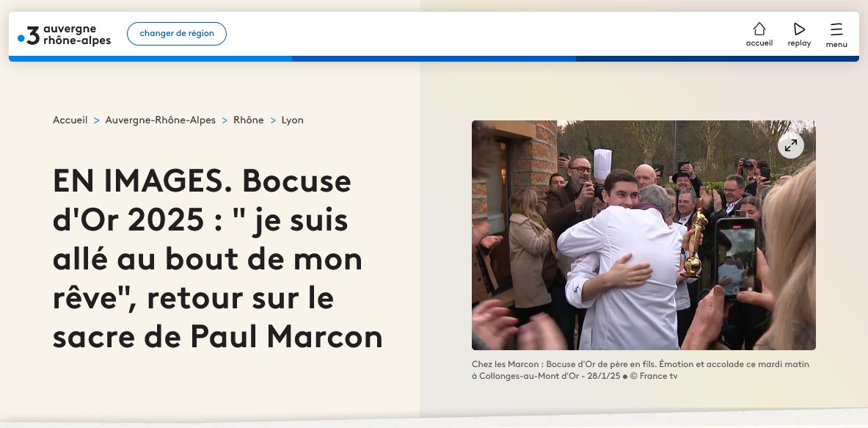The width and height of the screenshot is (868, 428).
Task: Open the hamburger menu icon
Action: pyautogui.click(x=836, y=29)
